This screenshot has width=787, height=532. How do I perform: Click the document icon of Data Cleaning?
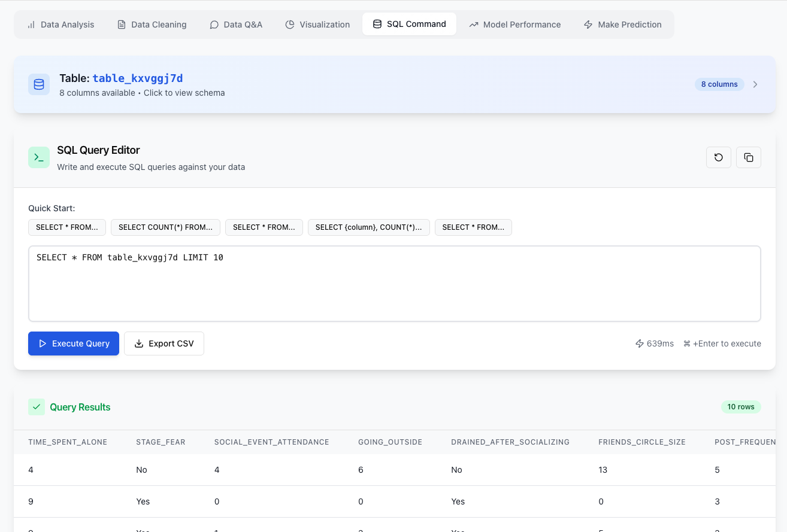pos(122,25)
